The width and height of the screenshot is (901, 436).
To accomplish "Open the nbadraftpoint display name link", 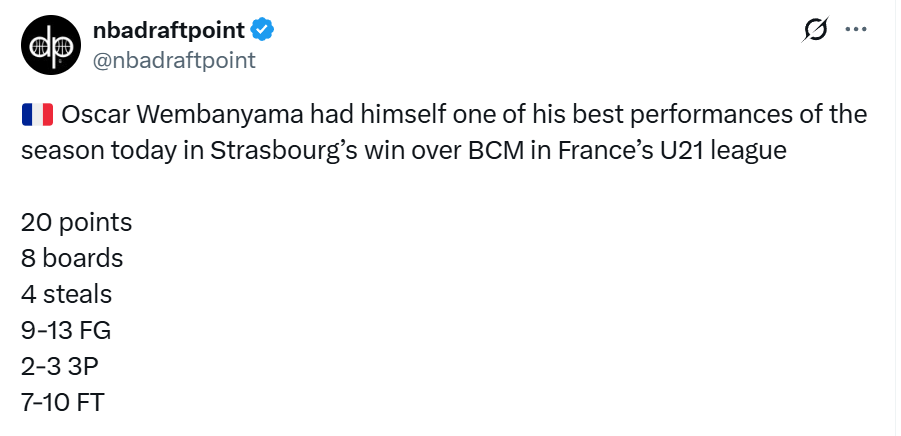I will click(x=169, y=31).
